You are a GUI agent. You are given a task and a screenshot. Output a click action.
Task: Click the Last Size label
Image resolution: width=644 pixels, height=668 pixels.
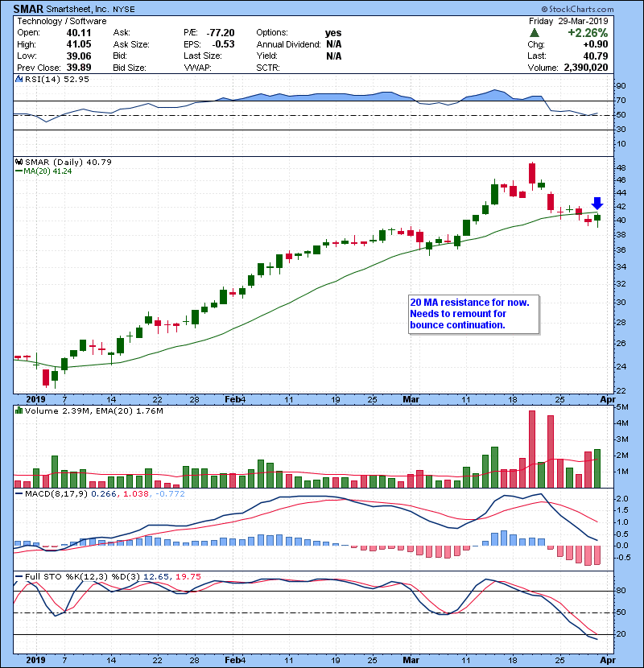[203, 56]
